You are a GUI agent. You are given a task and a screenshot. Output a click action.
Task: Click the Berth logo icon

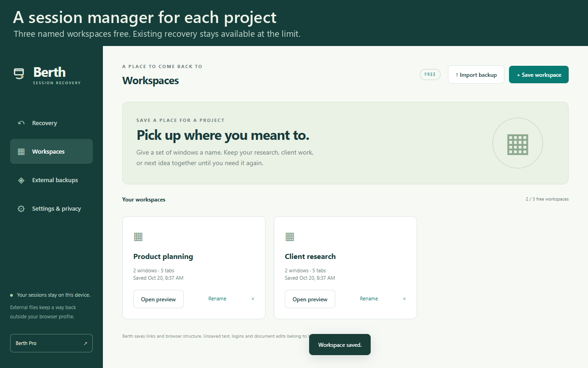tap(19, 74)
